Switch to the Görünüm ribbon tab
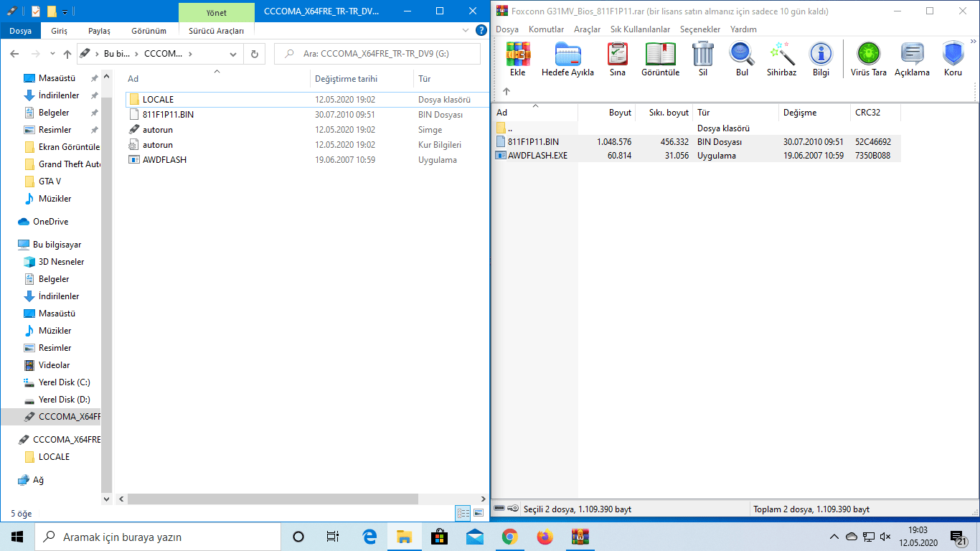Viewport: 980px width, 551px height. coord(149,31)
